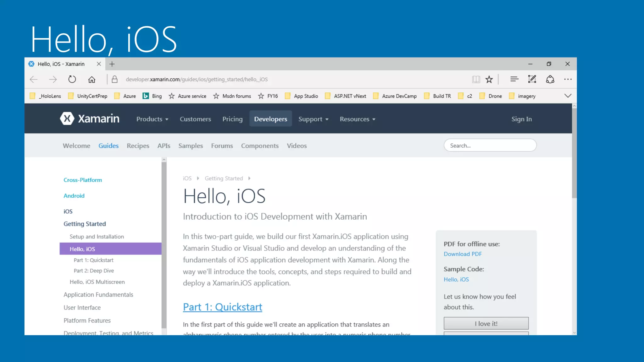Viewport: 644px width, 362px height.
Task: Open the Msdn forums favorite
Action: pos(232,96)
